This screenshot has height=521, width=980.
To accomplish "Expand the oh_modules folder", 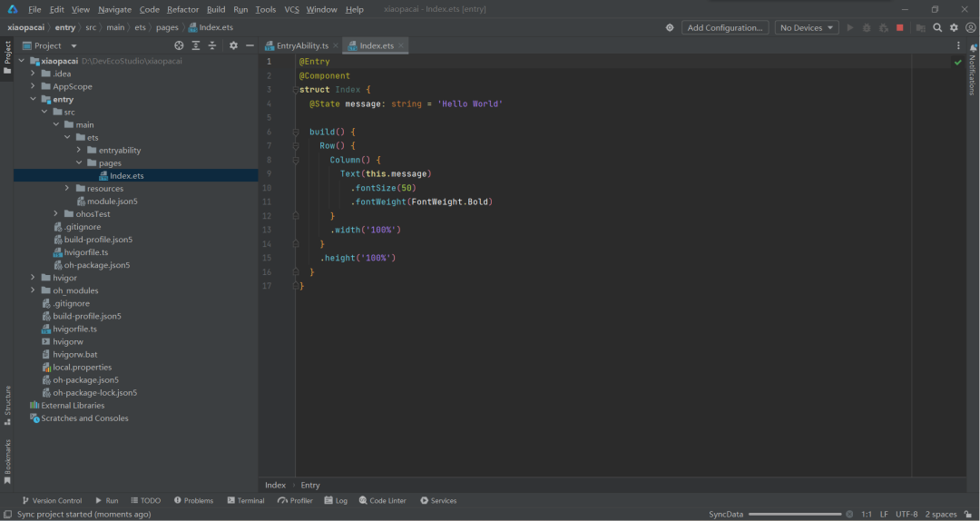I will tap(33, 290).
